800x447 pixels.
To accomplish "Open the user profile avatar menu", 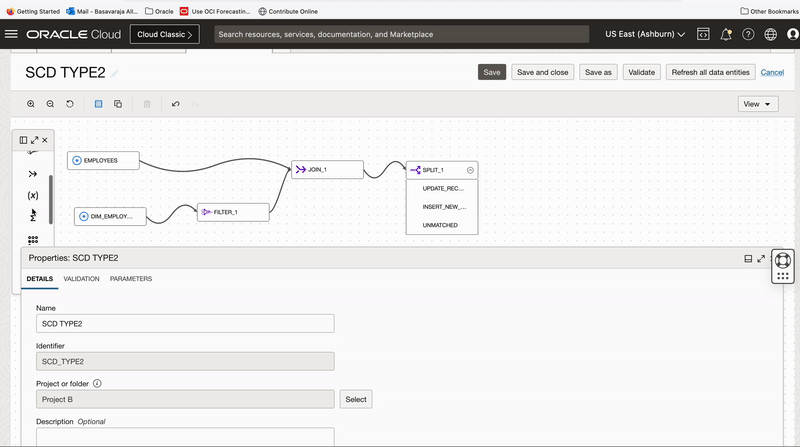I will [x=793, y=34].
